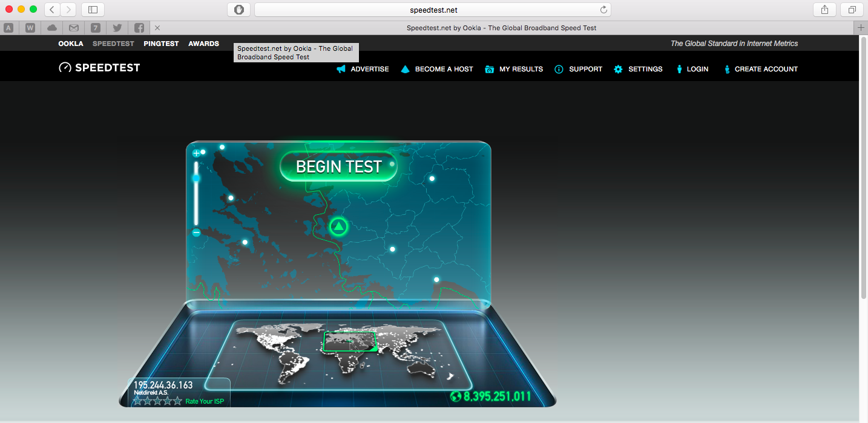Viewport: 868px width, 423px height.
Task: Click the CREATE ACCOUNT text link
Action: 766,69
